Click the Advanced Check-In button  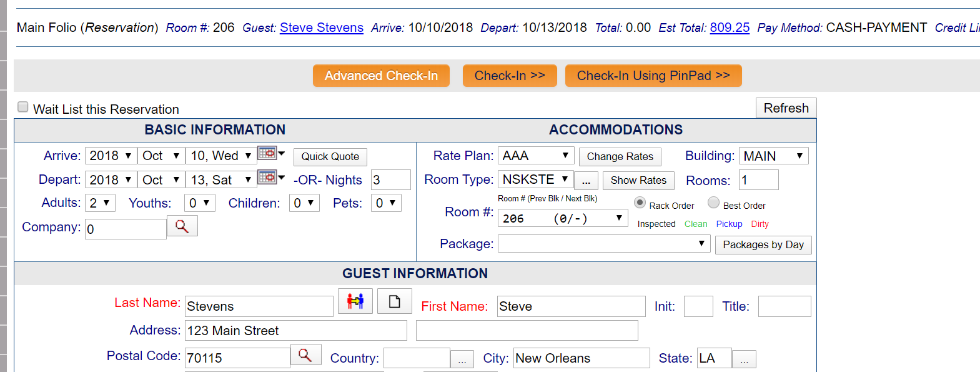pos(381,76)
